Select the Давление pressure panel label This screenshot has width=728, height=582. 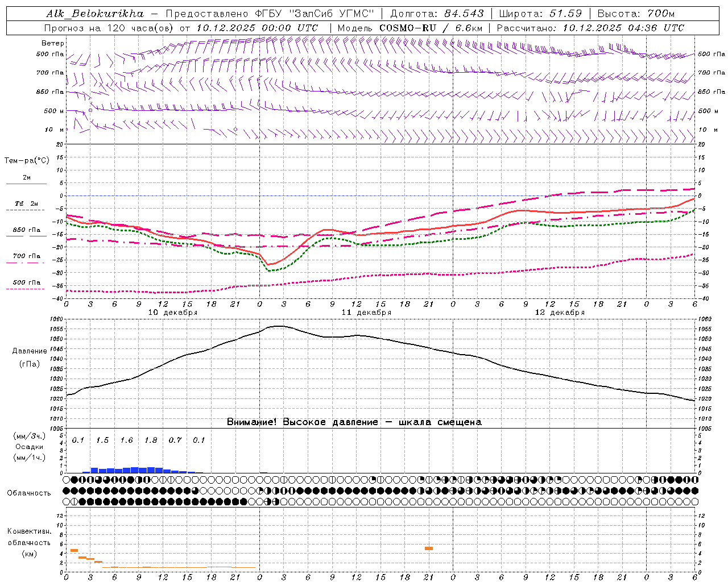click(x=30, y=351)
